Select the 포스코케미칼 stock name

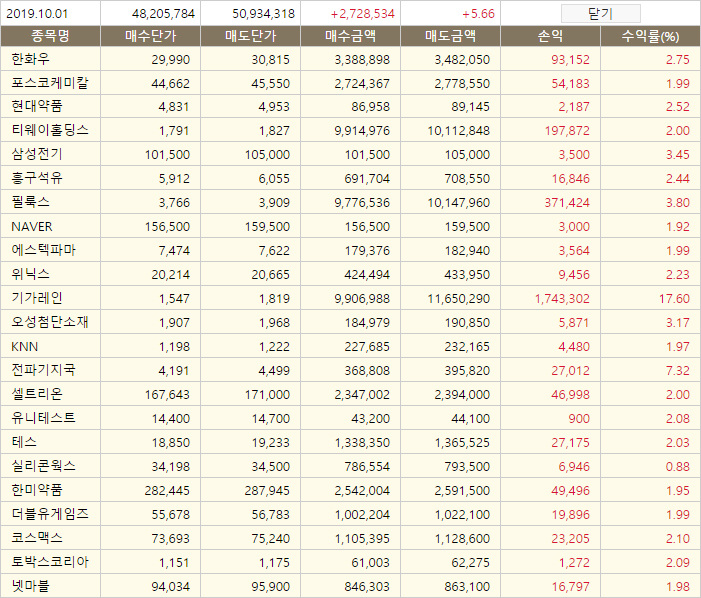click(50, 83)
